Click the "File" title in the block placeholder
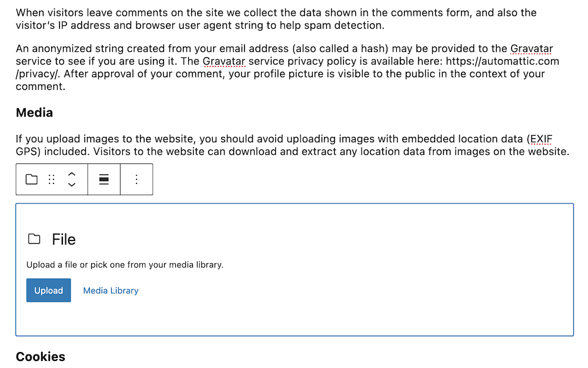This screenshot has width=588, height=368. click(64, 239)
